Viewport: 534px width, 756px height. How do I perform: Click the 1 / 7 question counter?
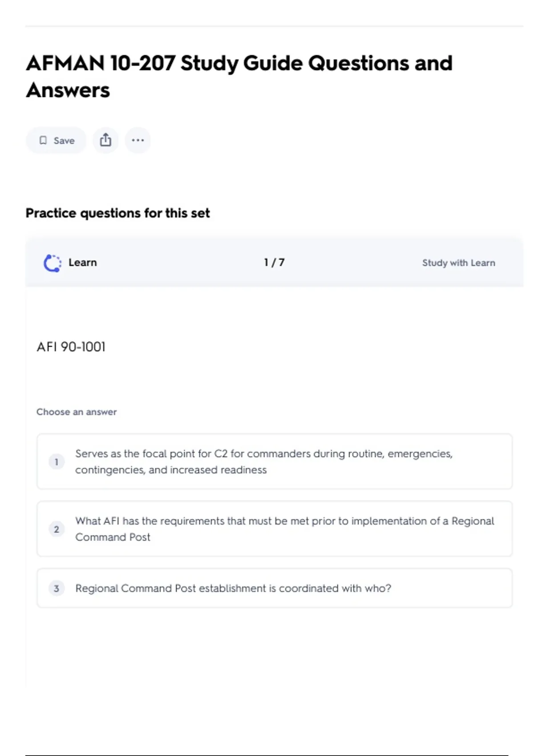(x=274, y=262)
